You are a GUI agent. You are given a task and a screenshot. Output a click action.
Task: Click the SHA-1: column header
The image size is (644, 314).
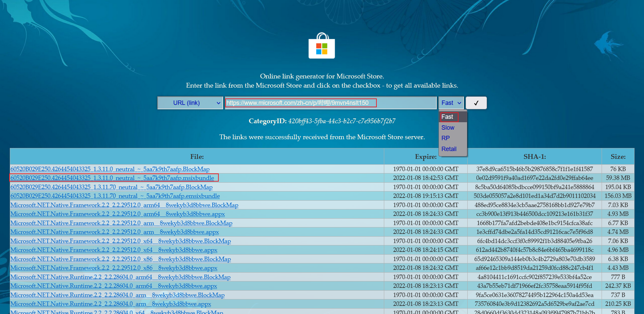click(534, 156)
